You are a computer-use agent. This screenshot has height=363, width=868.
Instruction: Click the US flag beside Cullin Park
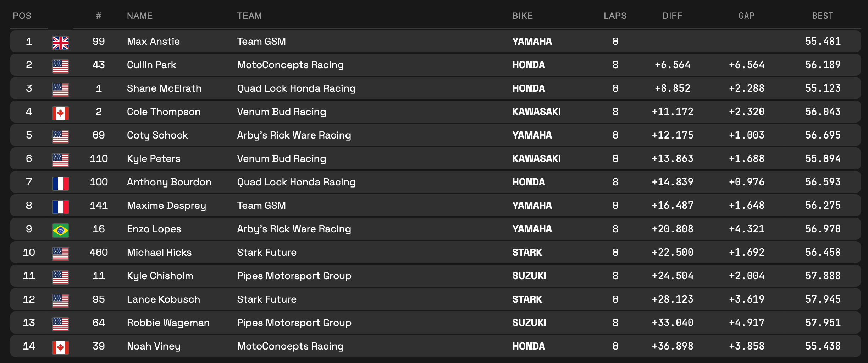[x=61, y=66]
